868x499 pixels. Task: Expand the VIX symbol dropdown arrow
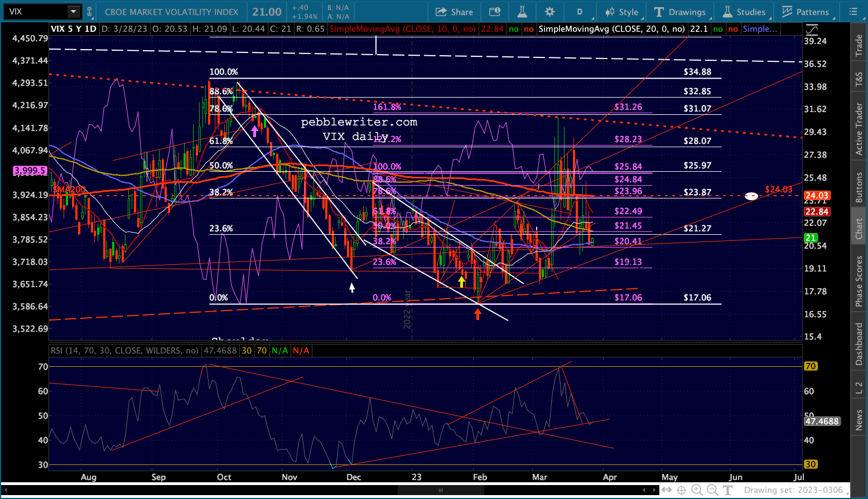(x=74, y=12)
